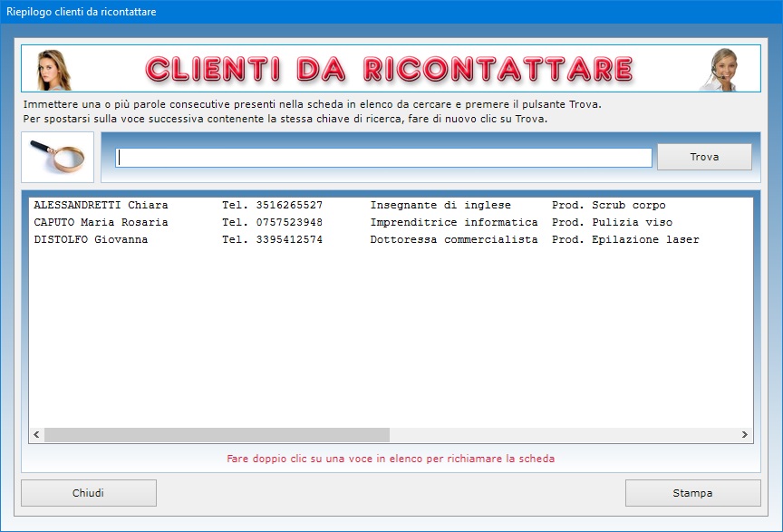
Task: Click the 'Prod. Pulizia viso' text
Action: (x=613, y=222)
